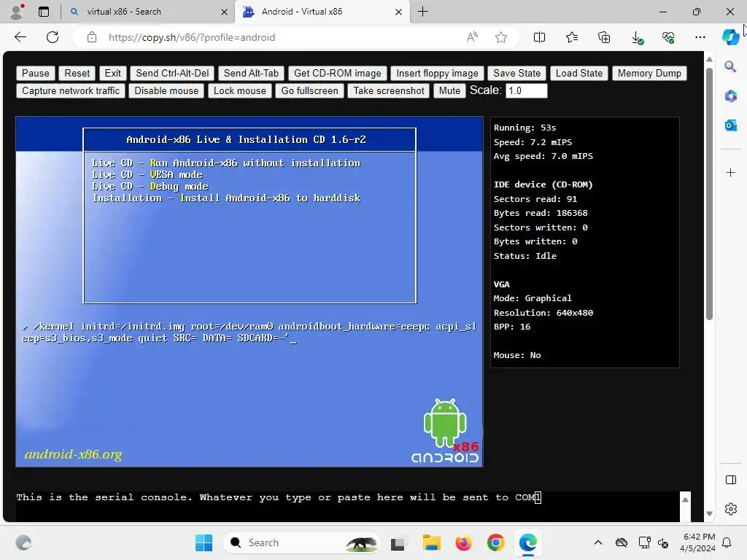Select Live CD Run Android-x86 without installation
This screenshot has width=747, height=560.
click(226, 163)
